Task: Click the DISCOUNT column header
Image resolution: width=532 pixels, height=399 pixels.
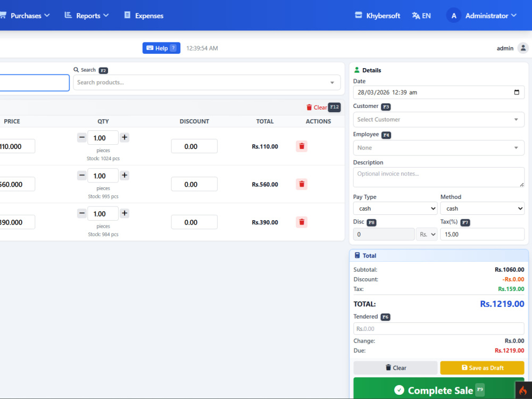Action: [x=194, y=121]
